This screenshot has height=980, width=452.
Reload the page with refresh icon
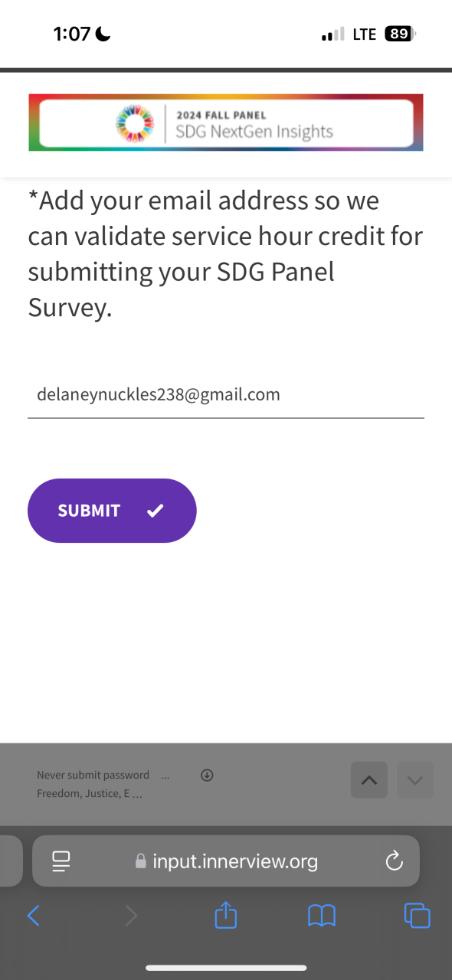394,861
